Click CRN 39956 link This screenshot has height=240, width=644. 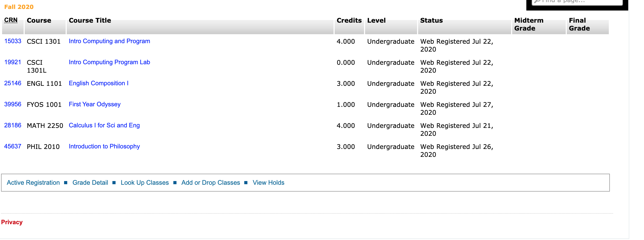(x=13, y=104)
